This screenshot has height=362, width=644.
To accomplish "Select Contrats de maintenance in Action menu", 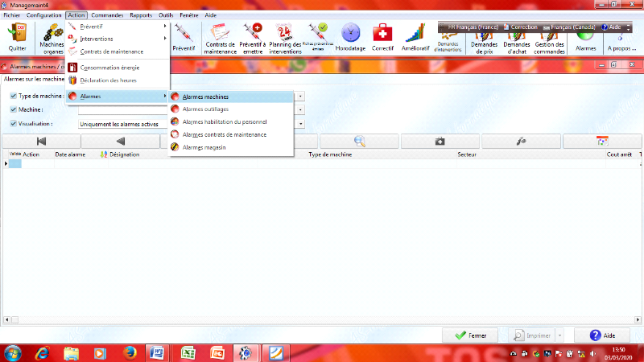I will pos(118,51).
